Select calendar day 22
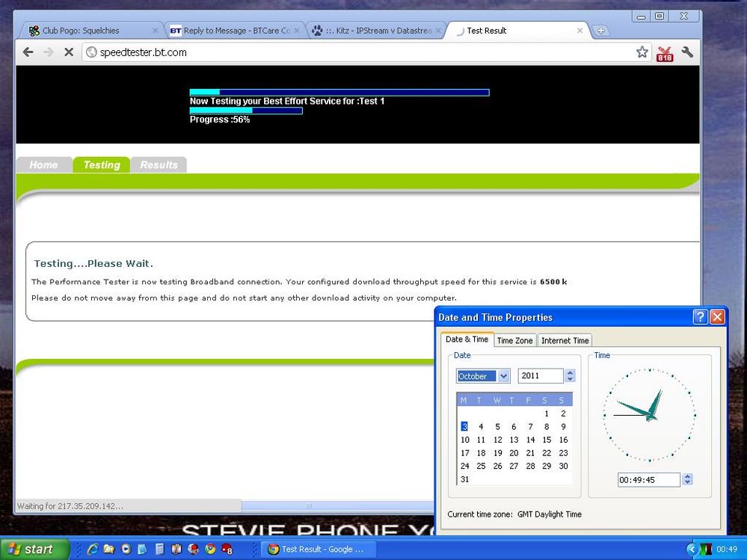The width and height of the screenshot is (747, 560). 547,453
